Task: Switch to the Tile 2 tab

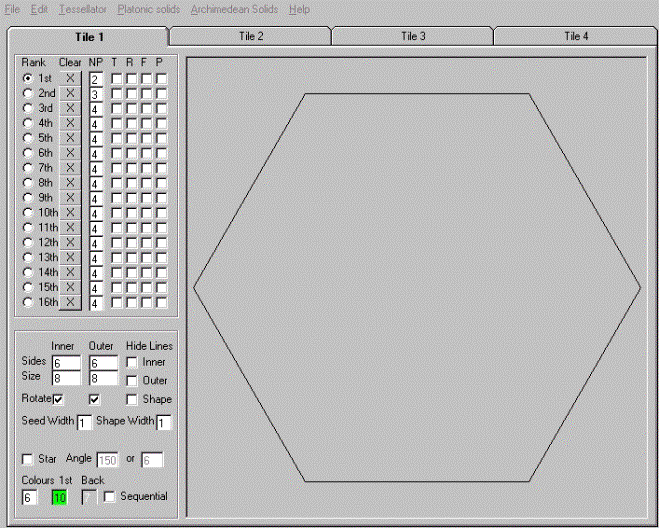Action: click(250, 36)
